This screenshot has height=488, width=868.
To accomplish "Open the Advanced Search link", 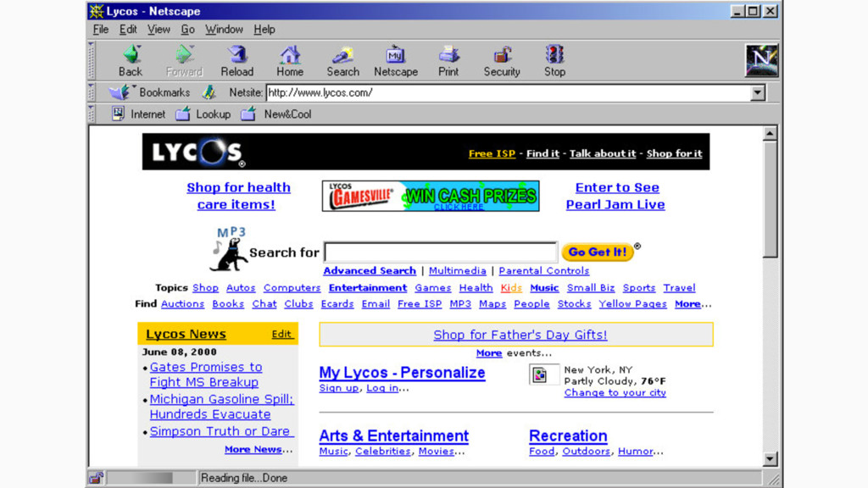I will tap(370, 270).
